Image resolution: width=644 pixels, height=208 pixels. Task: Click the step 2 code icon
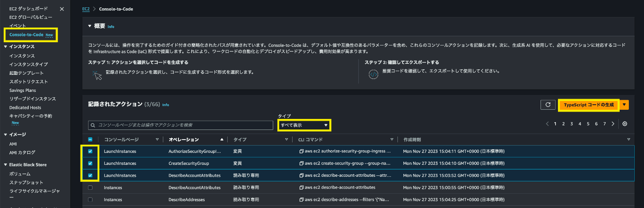(x=374, y=74)
